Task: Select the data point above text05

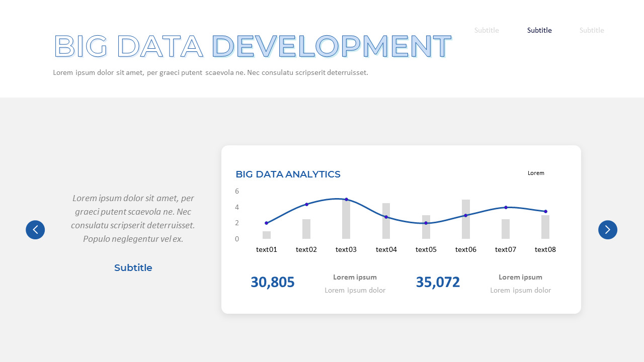Action: pyautogui.click(x=426, y=223)
